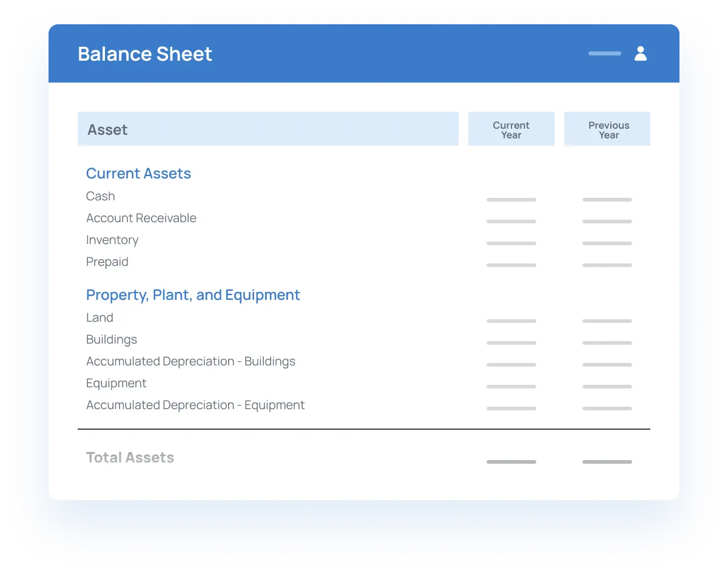Expand the Asset header row
728x573 pixels.
click(268, 129)
